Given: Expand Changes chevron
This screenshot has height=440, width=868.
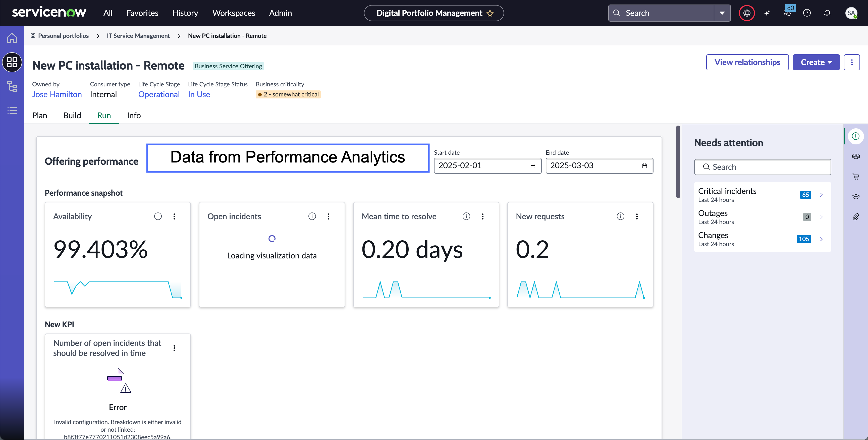Looking at the screenshot, I should tap(821, 239).
